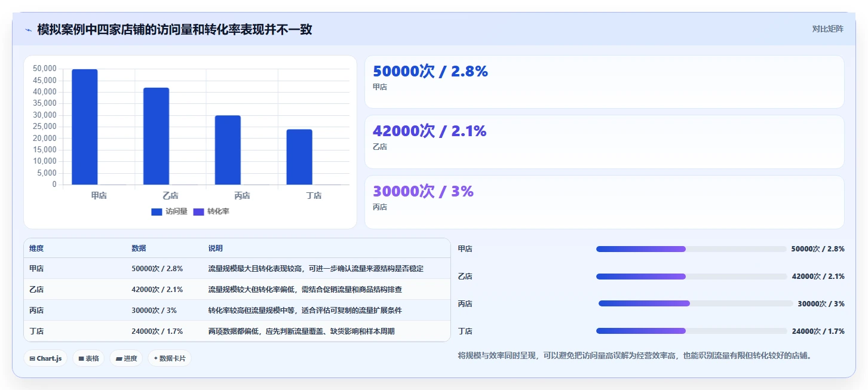Click 丙店 cell in the table
Viewport: 868px width, 390px height.
click(36, 311)
